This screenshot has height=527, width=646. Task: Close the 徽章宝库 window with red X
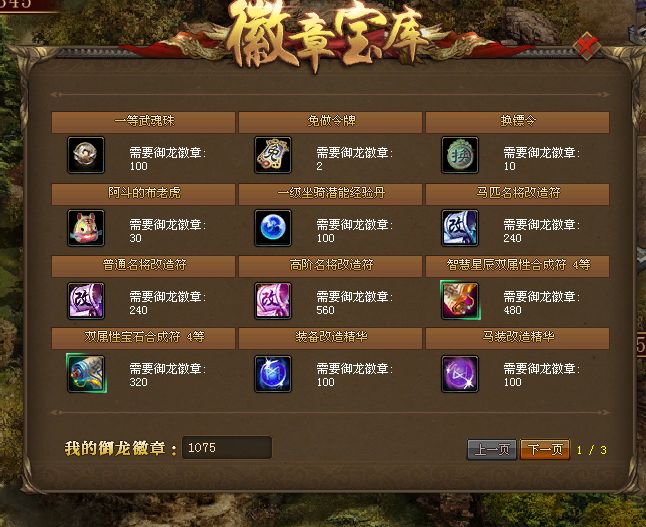click(587, 46)
